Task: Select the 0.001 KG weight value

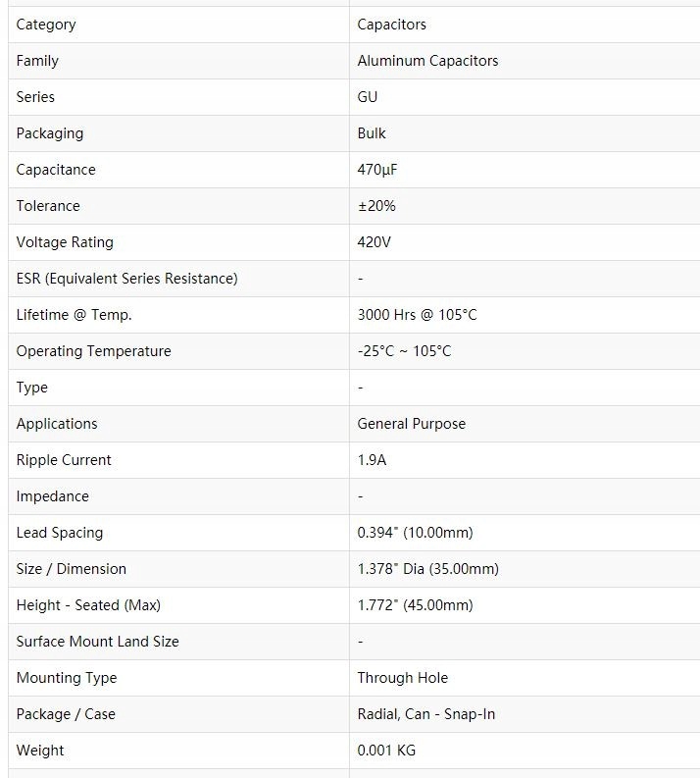Action: 386,751
